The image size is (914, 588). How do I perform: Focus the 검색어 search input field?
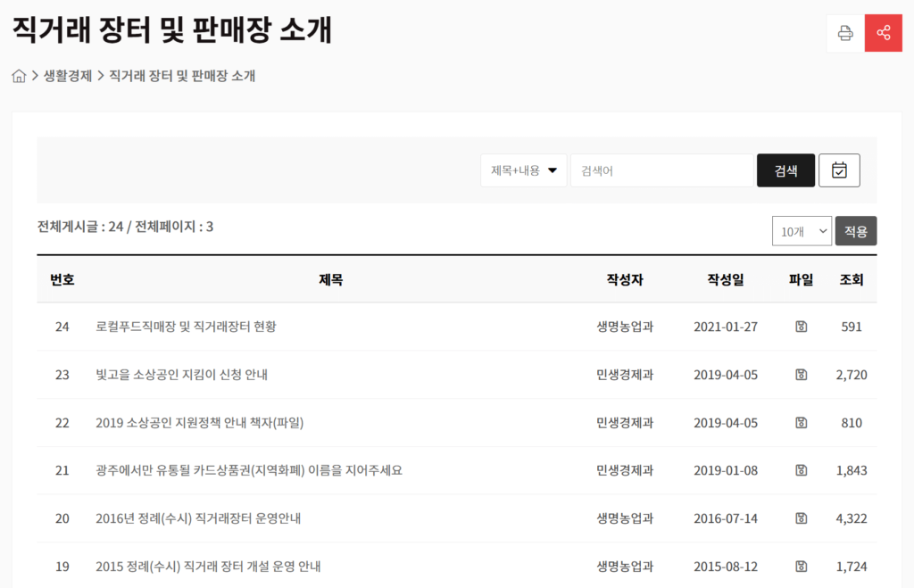coord(661,170)
